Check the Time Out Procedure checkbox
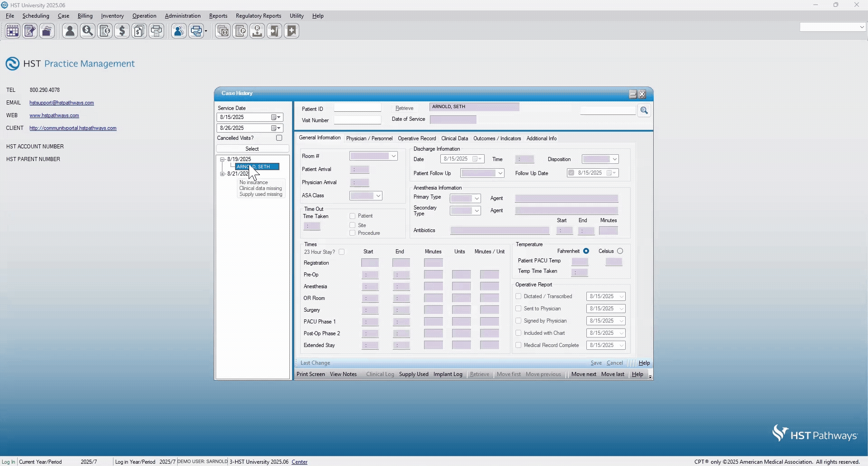The width and height of the screenshot is (868, 466). click(x=353, y=233)
